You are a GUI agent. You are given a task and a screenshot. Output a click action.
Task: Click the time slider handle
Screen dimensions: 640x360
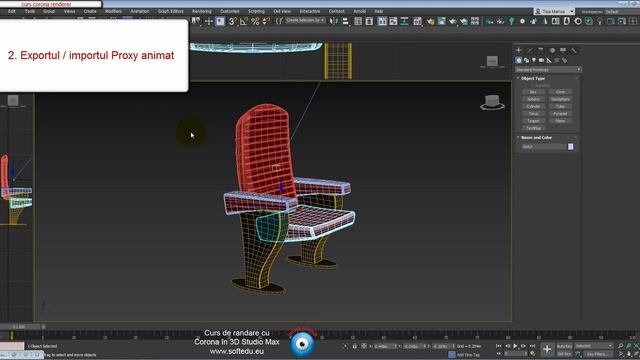20,327
